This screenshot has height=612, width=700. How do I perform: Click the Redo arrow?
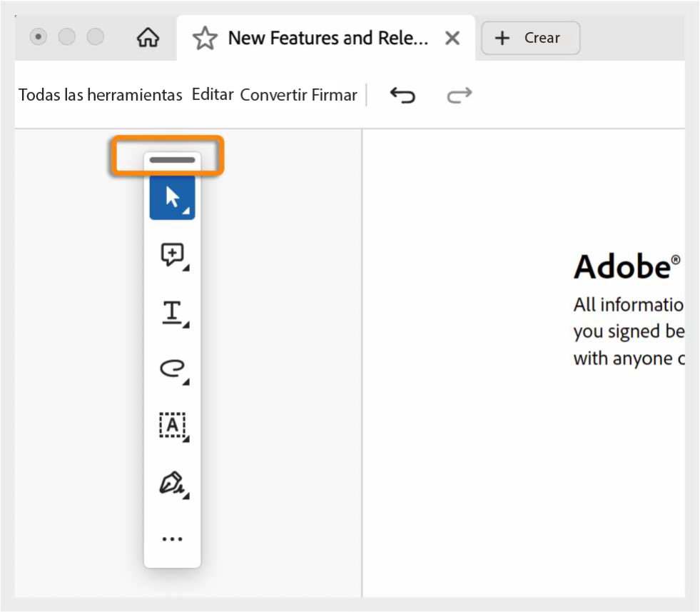click(459, 95)
